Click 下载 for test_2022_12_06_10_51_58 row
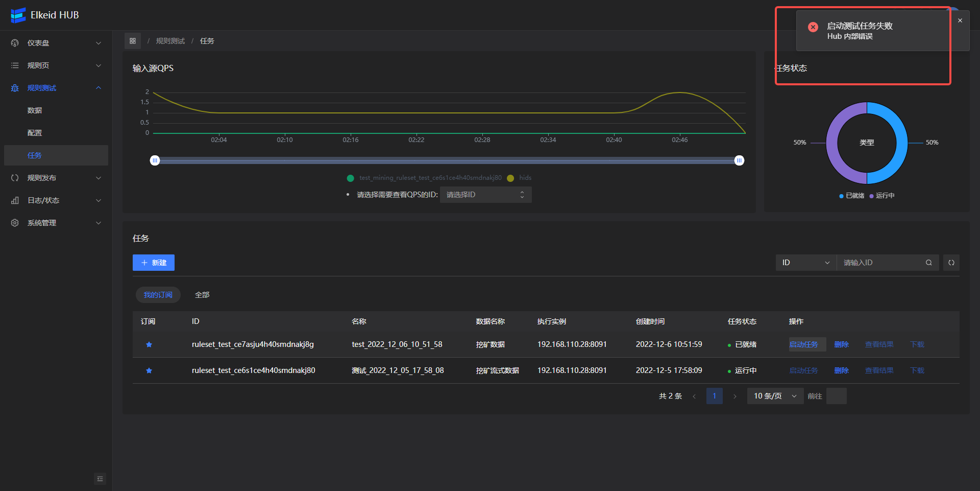 [x=917, y=344]
